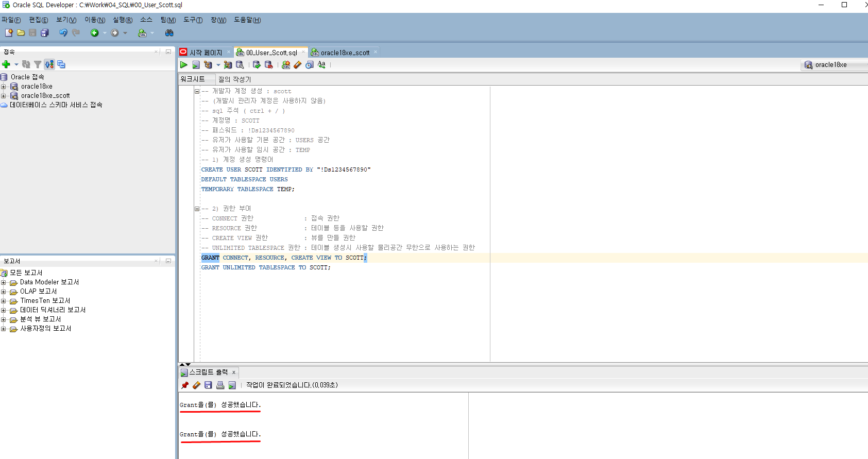Select 데이터베이스 스키마 서비스 접속 item
This screenshot has width=868, height=459.
point(56,105)
